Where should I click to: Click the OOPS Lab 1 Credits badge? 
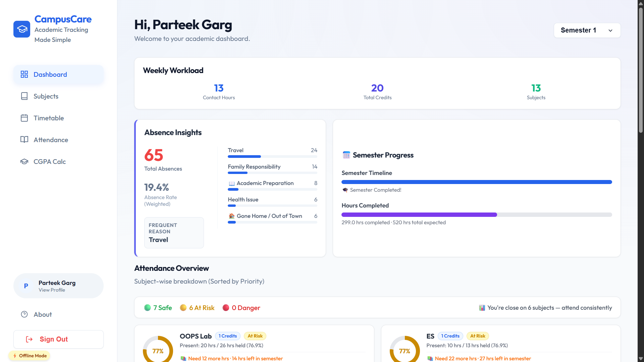(x=228, y=336)
